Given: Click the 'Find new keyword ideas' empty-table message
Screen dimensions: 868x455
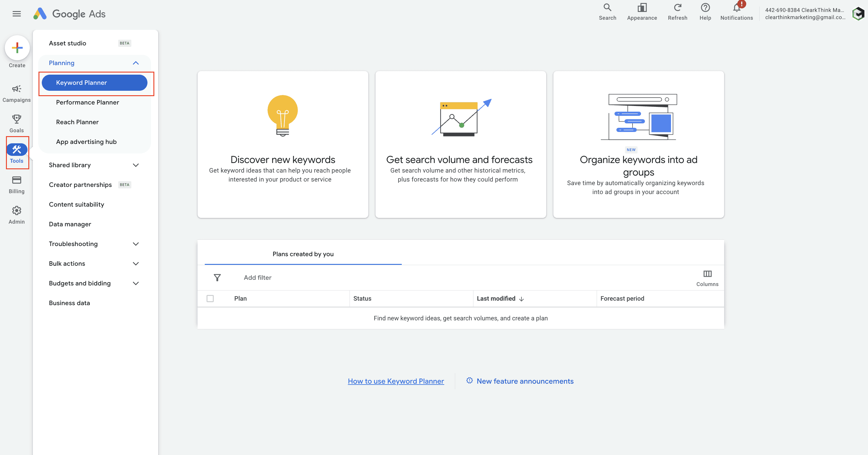Looking at the screenshot, I should pos(460,318).
